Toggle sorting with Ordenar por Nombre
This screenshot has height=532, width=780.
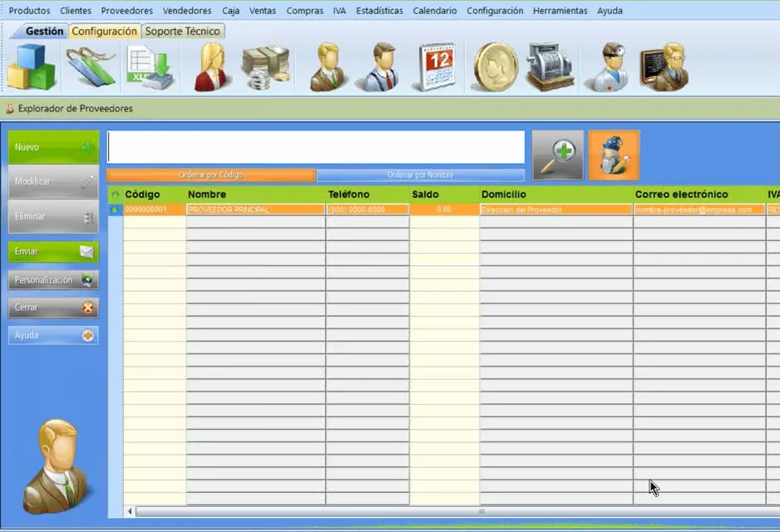[420, 175]
